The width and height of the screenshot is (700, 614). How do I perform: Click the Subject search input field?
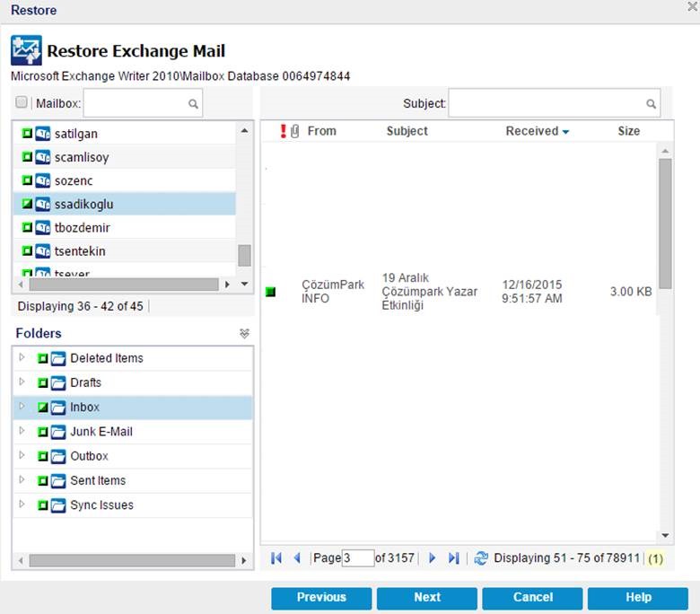click(554, 103)
